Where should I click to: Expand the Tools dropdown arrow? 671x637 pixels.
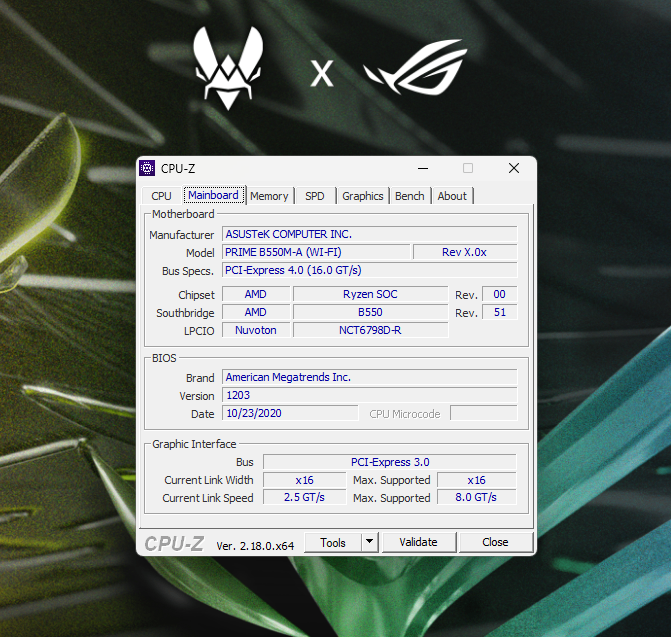pos(369,542)
